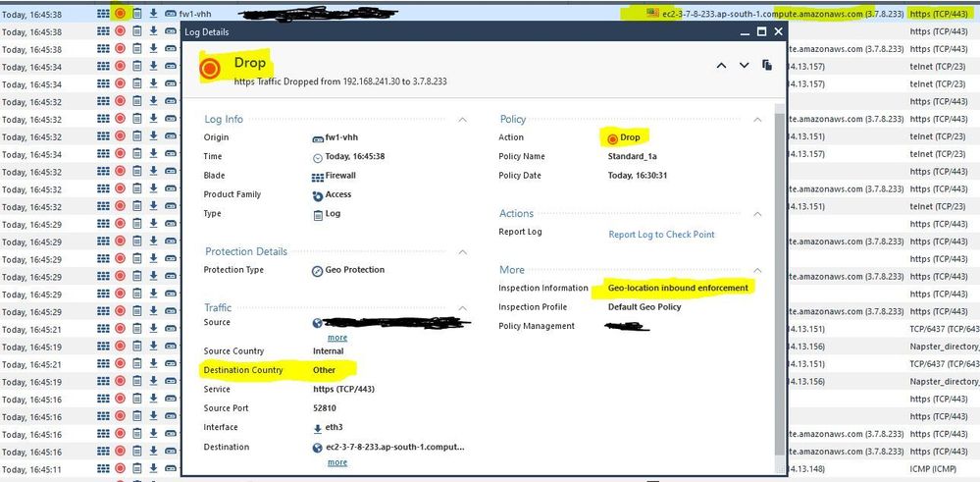Click inbound arrow icon in the 16:45:11 row
This screenshot has width=980, height=482.
(x=153, y=468)
